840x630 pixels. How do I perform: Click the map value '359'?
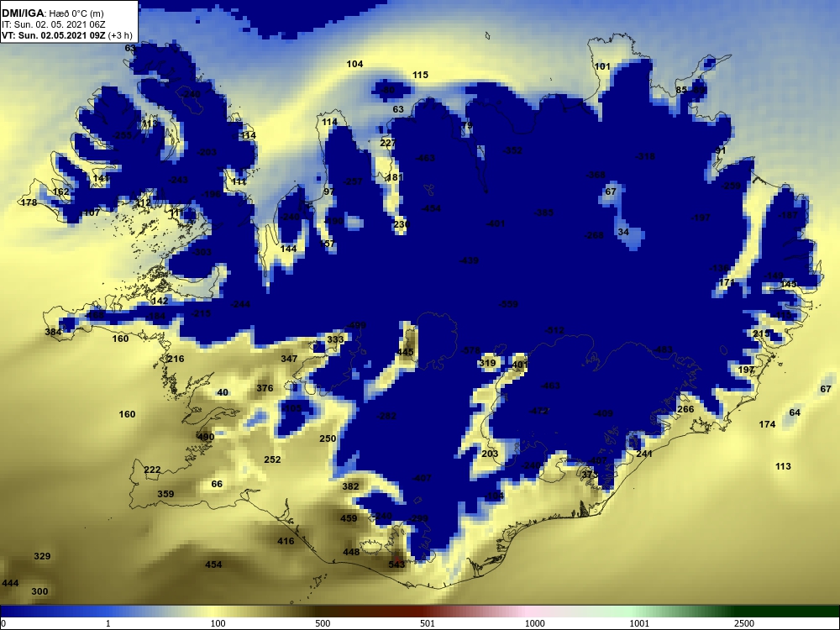(165, 494)
